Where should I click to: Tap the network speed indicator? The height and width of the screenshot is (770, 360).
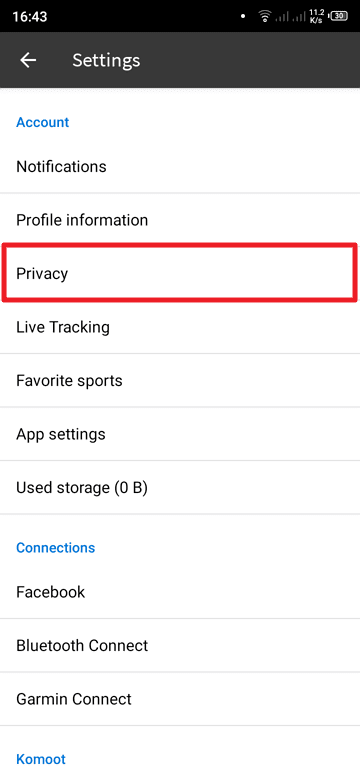[x=317, y=16]
